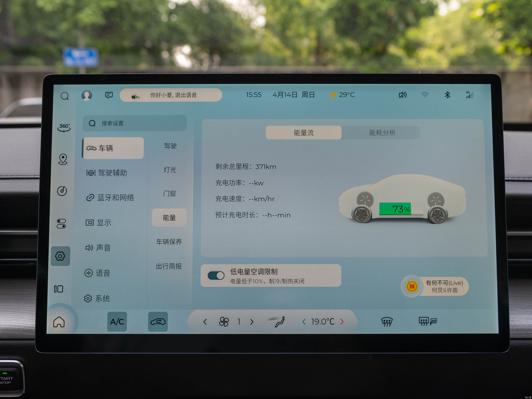
Task: Open the 车辆保养 submenu item
Action: click(x=169, y=242)
